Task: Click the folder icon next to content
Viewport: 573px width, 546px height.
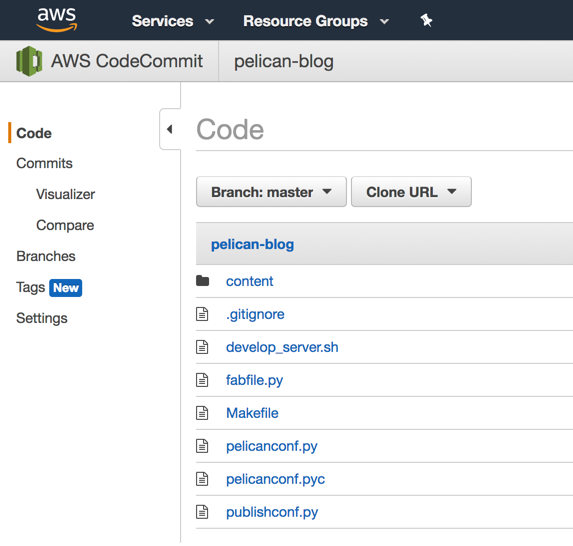Action: coord(202,281)
